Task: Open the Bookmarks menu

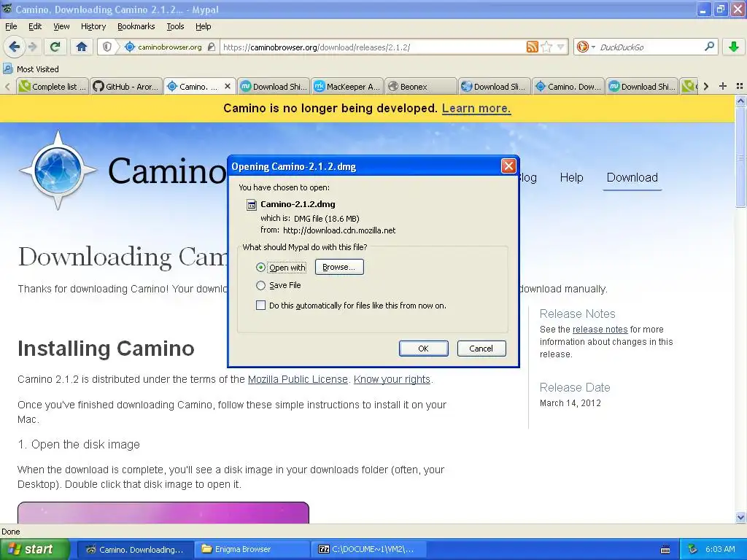Action: coord(136,27)
